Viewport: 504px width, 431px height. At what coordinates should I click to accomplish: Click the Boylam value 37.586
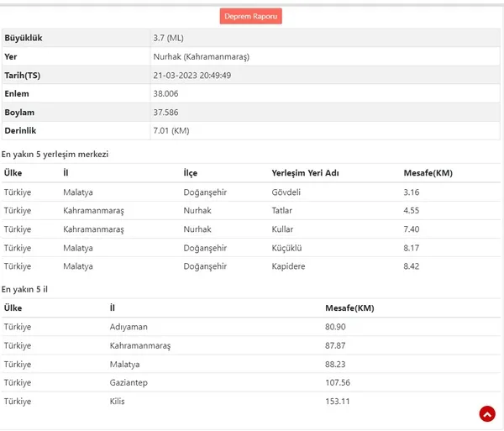tap(165, 113)
